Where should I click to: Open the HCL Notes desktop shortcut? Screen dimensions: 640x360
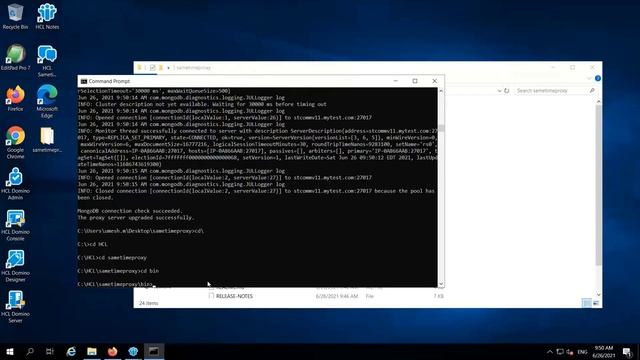47,16
